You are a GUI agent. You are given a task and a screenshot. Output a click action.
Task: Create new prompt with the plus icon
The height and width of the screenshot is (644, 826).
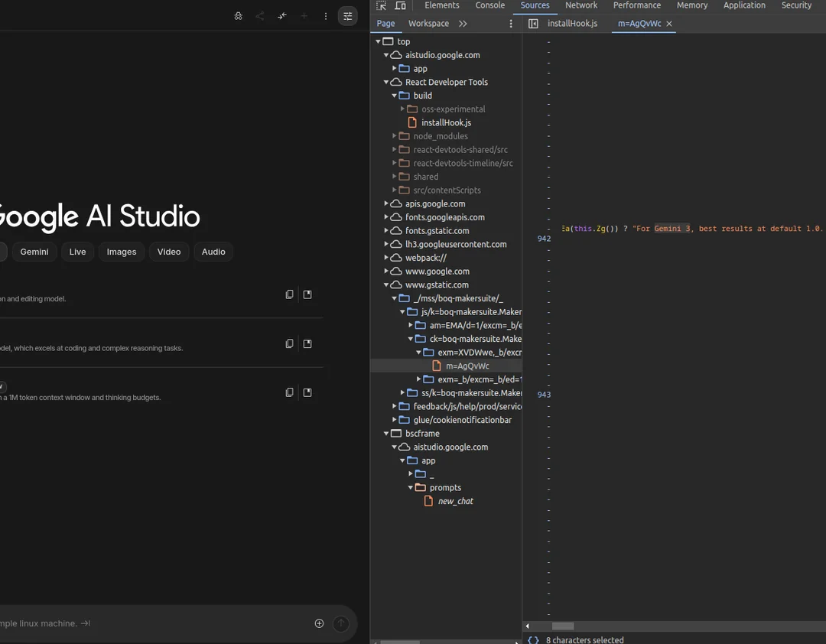[x=304, y=15]
